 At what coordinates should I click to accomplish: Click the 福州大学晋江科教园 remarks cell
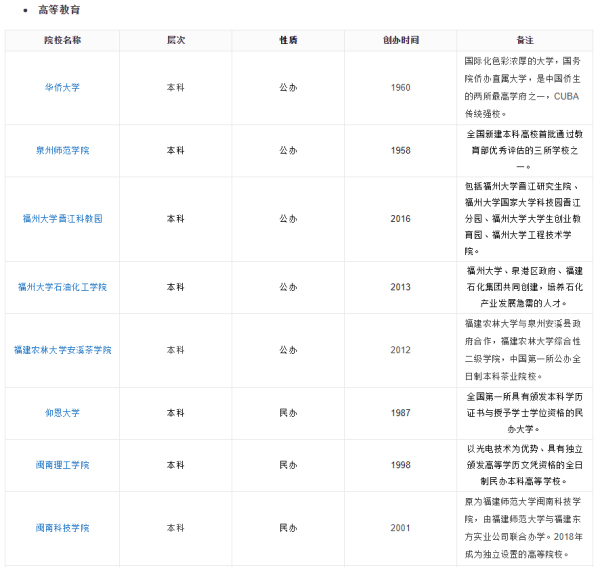pyautogui.click(x=523, y=219)
